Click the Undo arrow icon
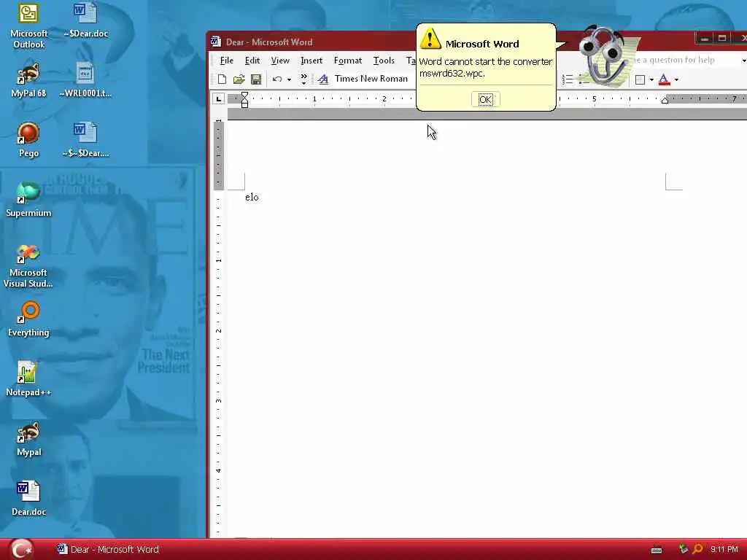This screenshot has width=747, height=560. click(x=277, y=79)
